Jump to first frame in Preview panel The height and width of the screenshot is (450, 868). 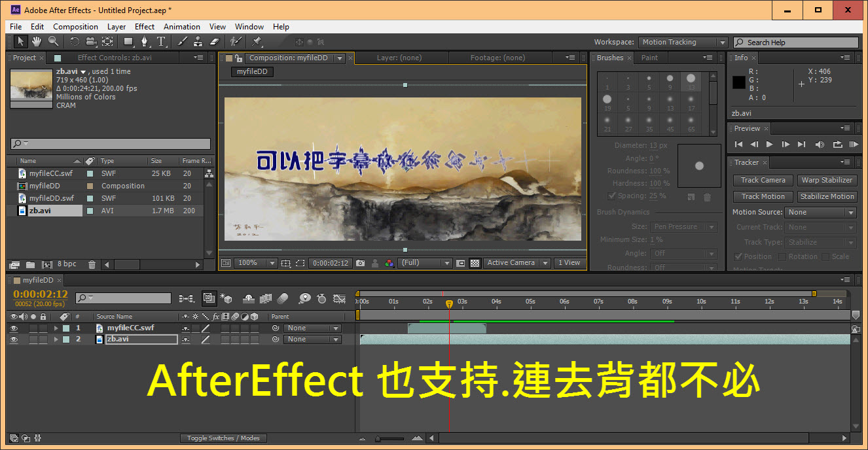point(739,144)
